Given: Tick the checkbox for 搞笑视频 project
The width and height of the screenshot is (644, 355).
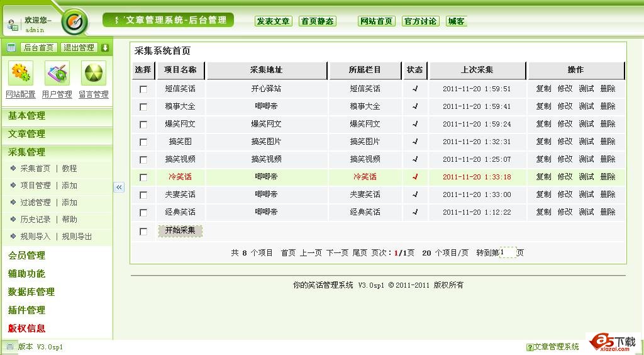Looking at the screenshot, I should (x=143, y=160).
